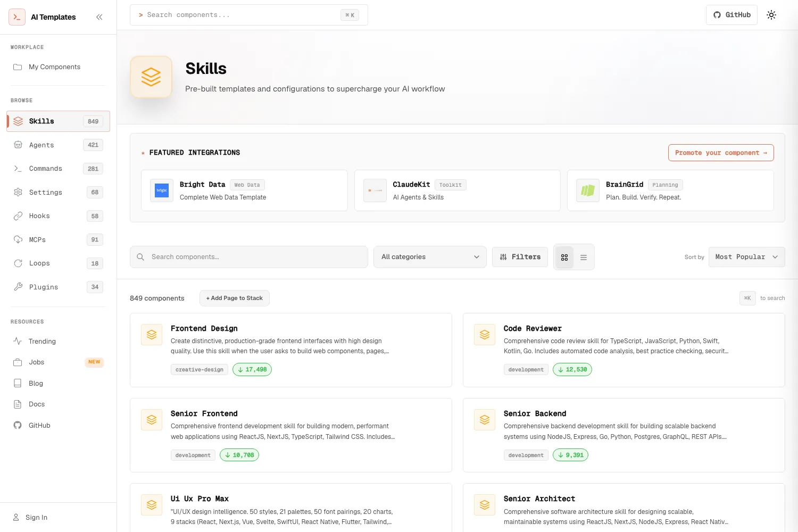Open the Most Popular sort dropdown
Viewport: 798px width, 532px height.
[747, 257]
